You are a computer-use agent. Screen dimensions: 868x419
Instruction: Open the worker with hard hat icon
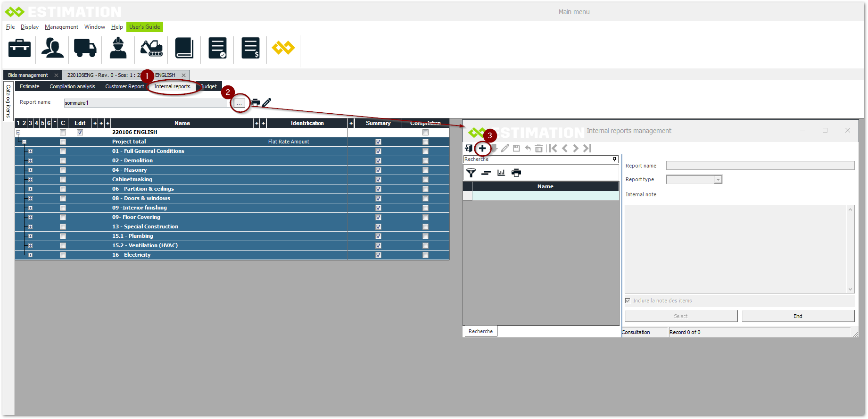pos(118,48)
